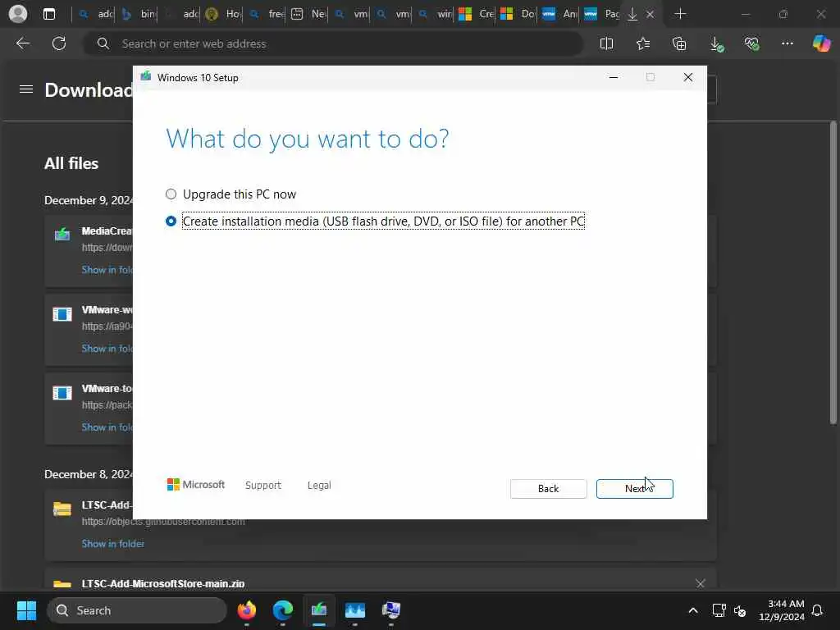Switch to the 'Ne' tab
The height and width of the screenshot is (630, 840).
[x=308, y=14]
